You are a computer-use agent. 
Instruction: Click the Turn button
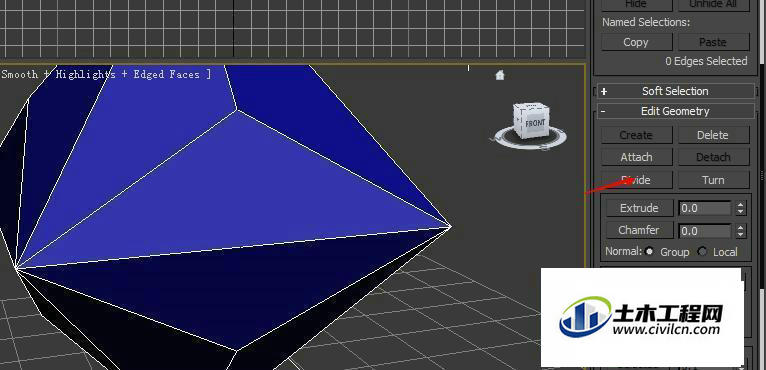713,180
